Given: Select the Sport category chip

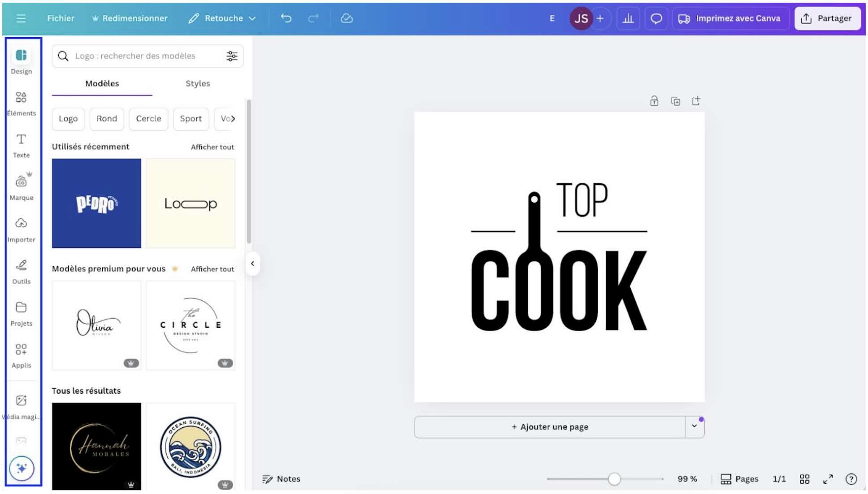Looking at the screenshot, I should coord(191,119).
